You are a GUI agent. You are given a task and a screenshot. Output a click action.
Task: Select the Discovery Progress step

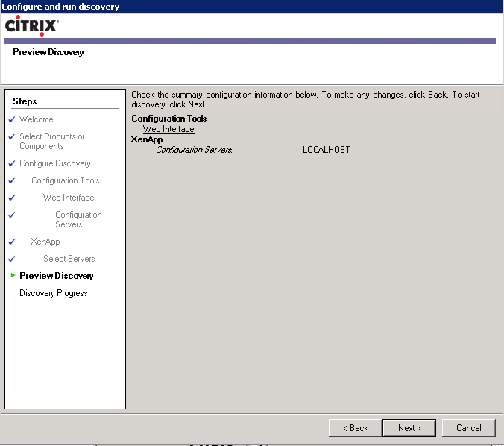coord(54,293)
